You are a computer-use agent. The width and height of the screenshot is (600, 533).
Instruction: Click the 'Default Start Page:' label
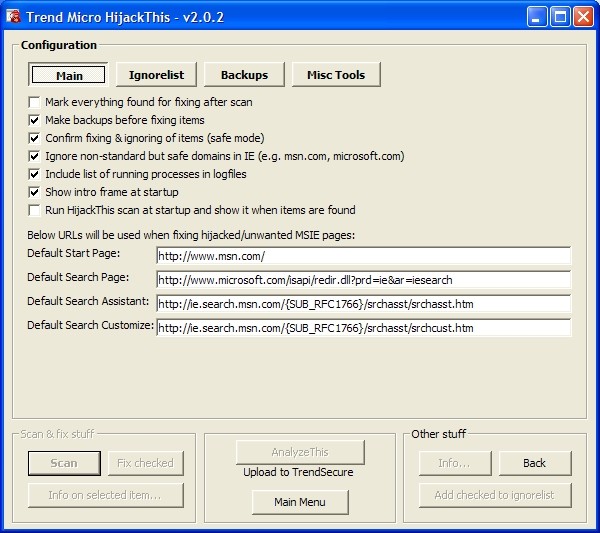(73, 253)
